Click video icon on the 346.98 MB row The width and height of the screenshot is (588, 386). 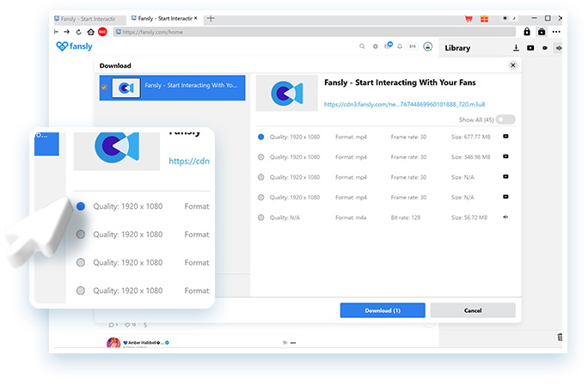(x=505, y=156)
